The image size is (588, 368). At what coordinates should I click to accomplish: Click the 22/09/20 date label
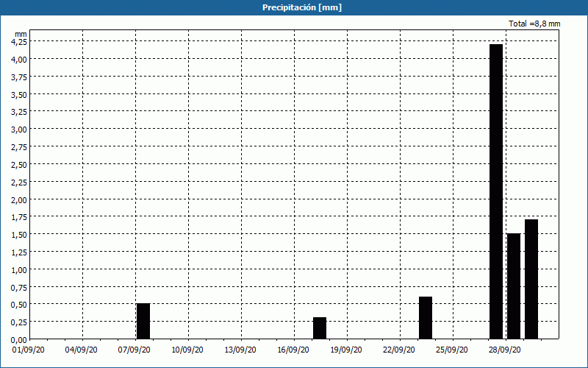click(x=399, y=350)
